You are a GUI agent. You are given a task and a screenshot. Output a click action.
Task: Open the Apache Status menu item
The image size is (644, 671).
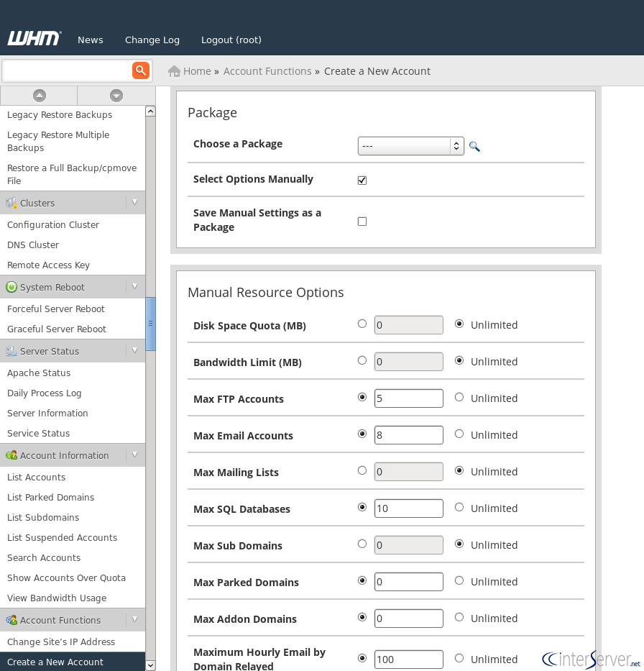(x=39, y=373)
